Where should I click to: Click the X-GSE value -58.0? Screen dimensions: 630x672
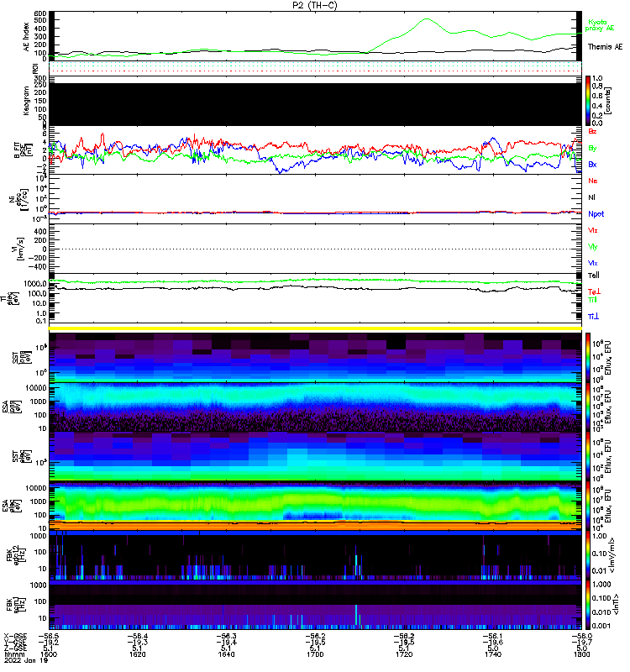(581, 637)
